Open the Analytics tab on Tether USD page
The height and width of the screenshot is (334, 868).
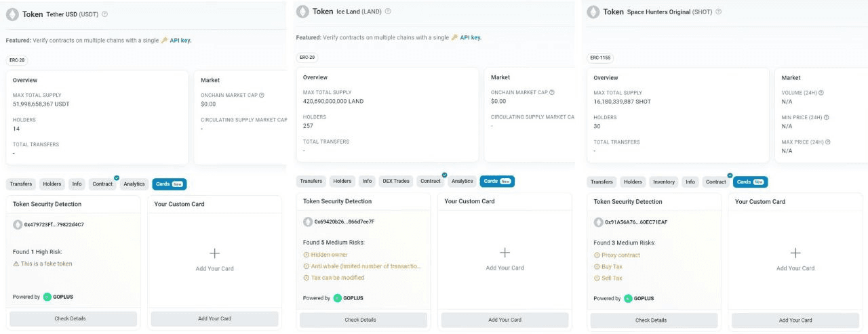[x=134, y=184]
